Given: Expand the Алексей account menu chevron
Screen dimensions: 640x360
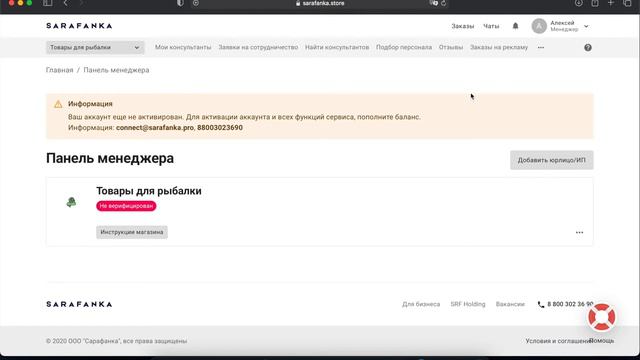Looking at the screenshot, I should tap(586, 26).
